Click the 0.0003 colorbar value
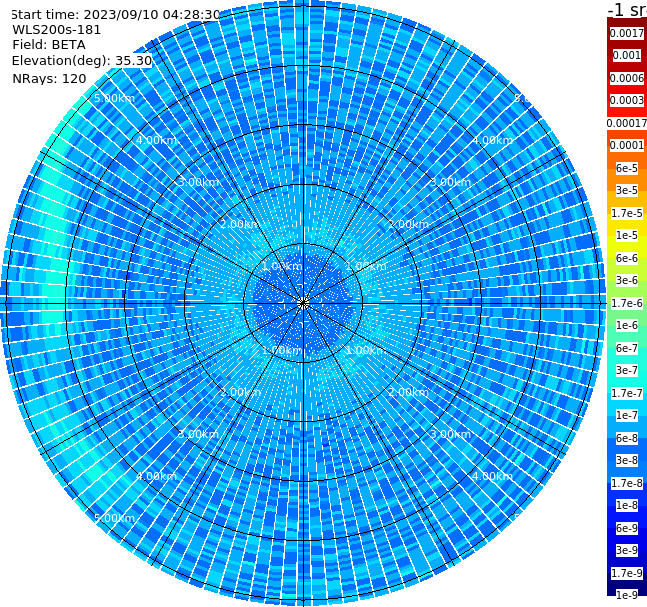The width and height of the screenshot is (647, 607). (627, 100)
